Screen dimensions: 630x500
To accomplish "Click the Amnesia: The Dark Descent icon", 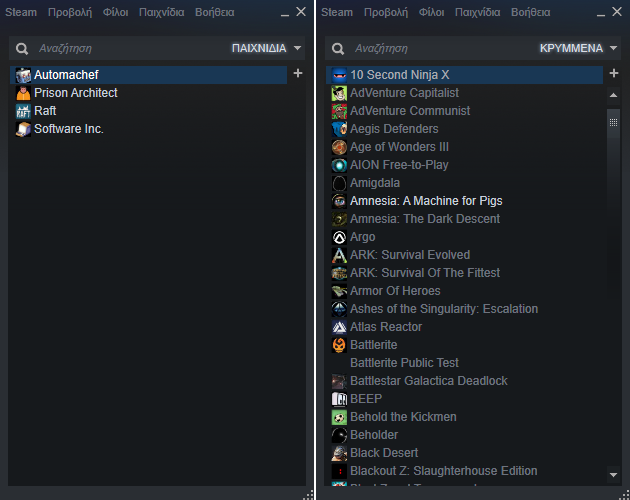I will [x=339, y=219].
